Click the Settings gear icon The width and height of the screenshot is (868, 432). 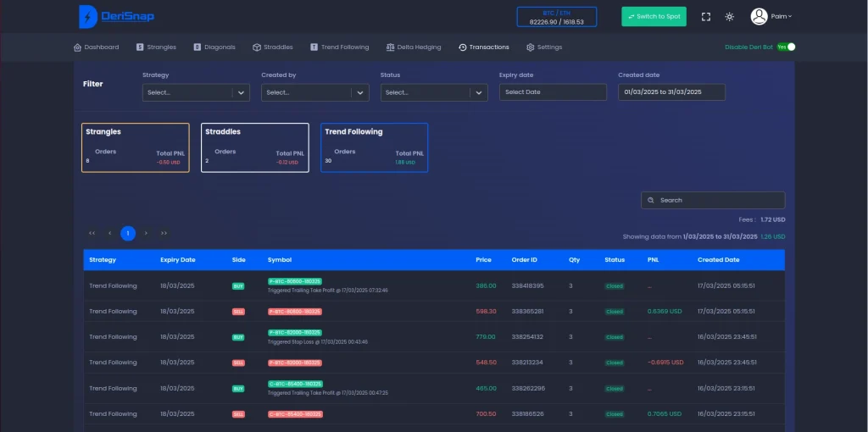click(531, 47)
